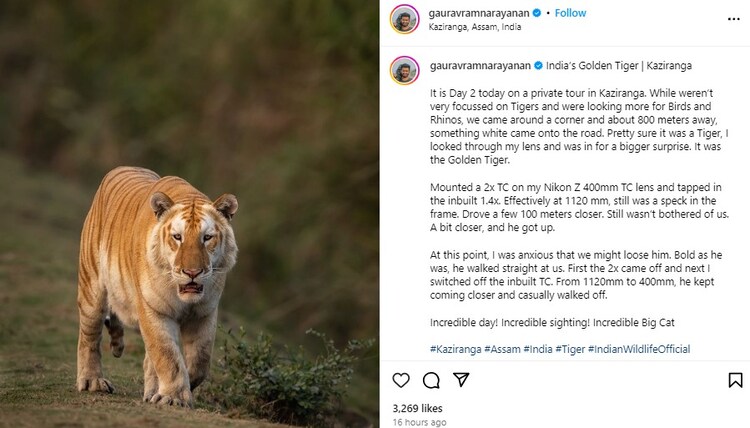Click the verified badge before India's Golden Tiger

pyautogui.click(x=537, y=64)
